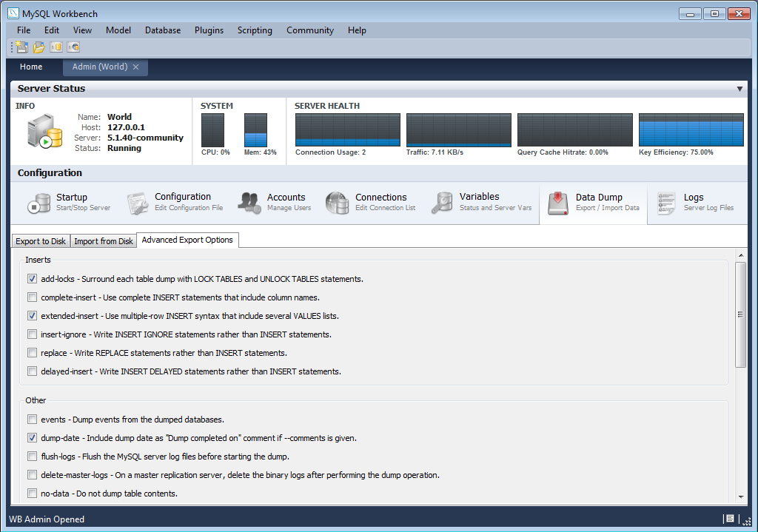Uncheck the add-locks option
The image size is (758, 532).
(x=32, y=279)
